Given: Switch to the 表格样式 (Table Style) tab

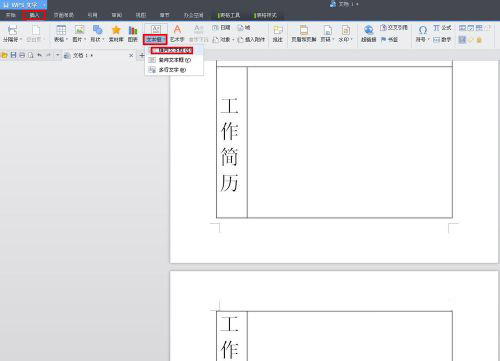Looking at the screenshot, I should coord(265,15).
